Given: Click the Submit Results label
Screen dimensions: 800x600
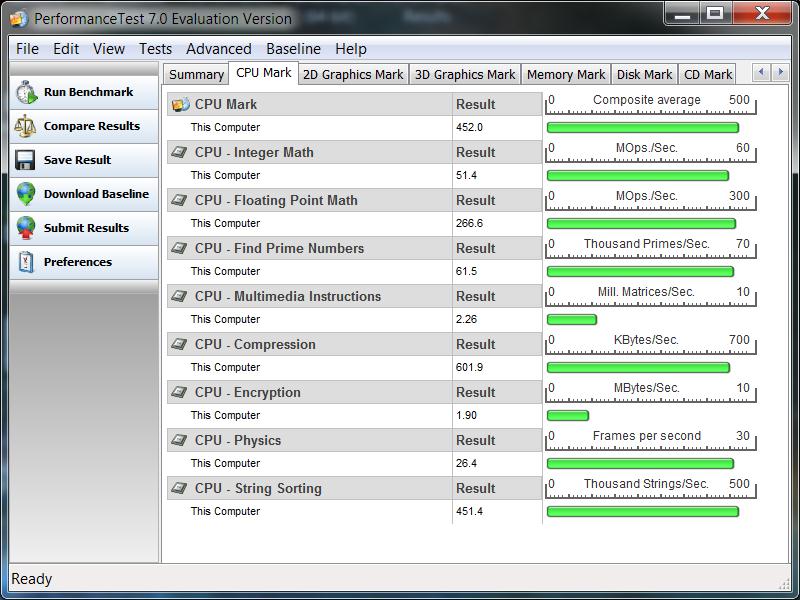Looking at the screenshot, I should (86, 228).
